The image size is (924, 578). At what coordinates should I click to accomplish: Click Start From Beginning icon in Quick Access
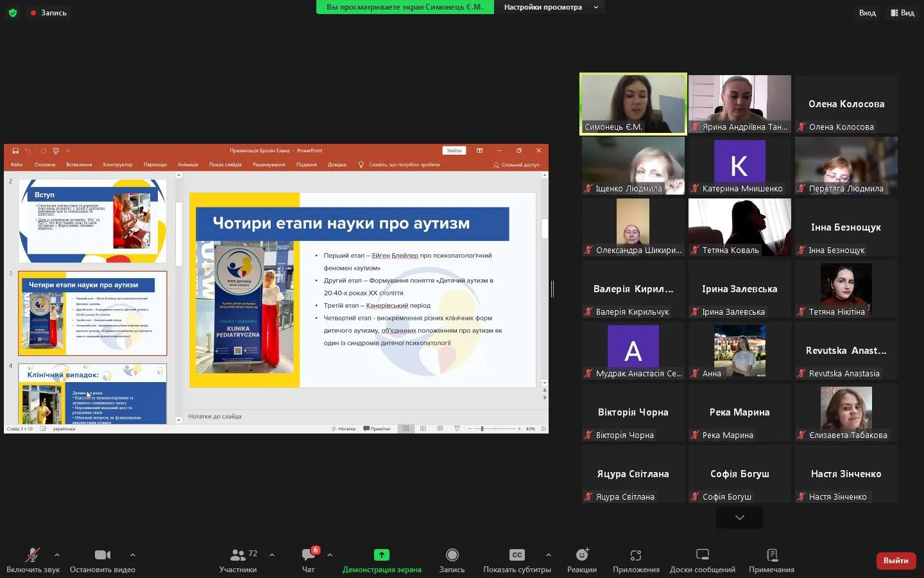tap(56, 151)
